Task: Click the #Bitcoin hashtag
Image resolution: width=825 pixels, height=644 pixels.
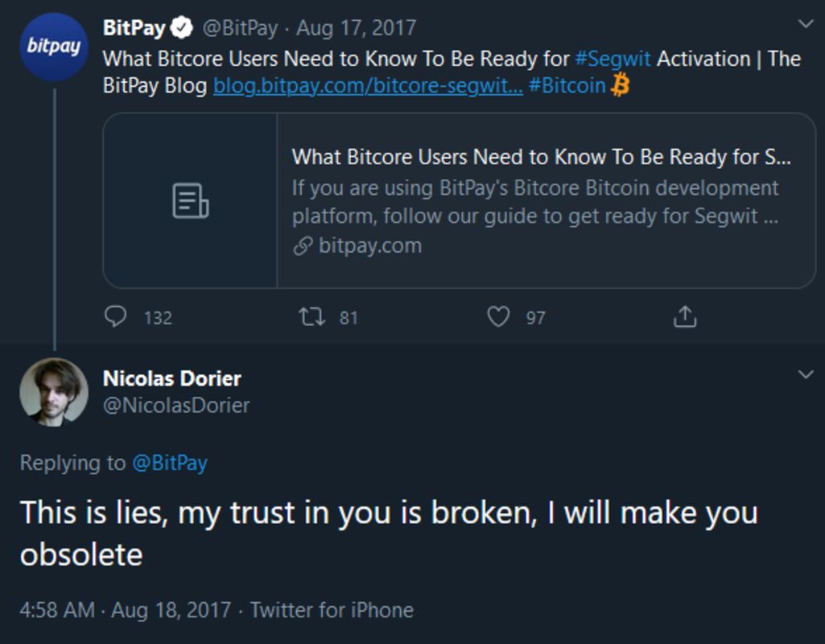Action: 567,85
